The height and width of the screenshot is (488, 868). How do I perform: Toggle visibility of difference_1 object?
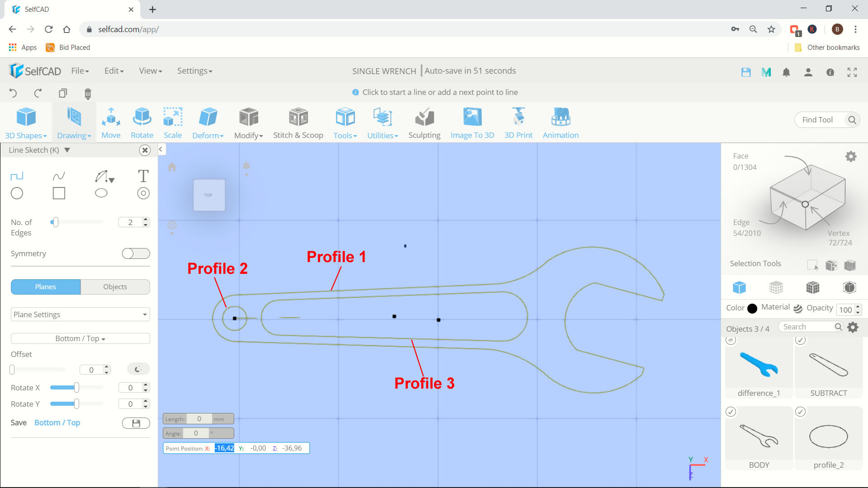pos(731,340)
